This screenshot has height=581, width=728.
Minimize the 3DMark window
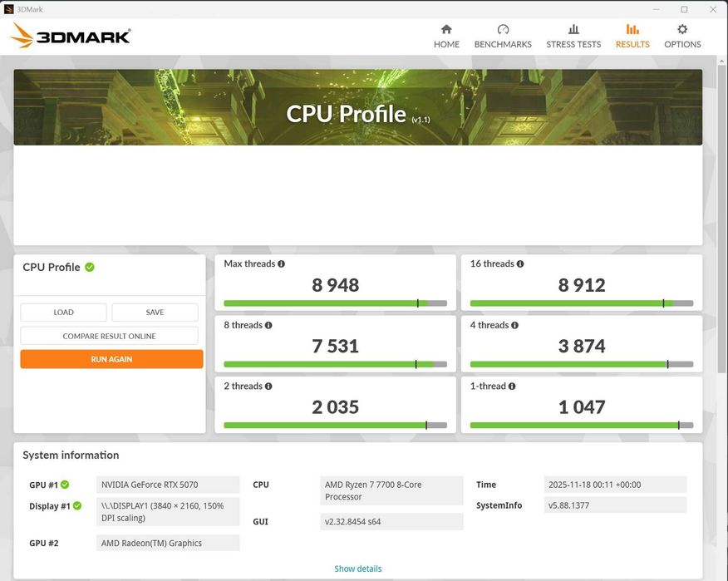click(656, 9)
